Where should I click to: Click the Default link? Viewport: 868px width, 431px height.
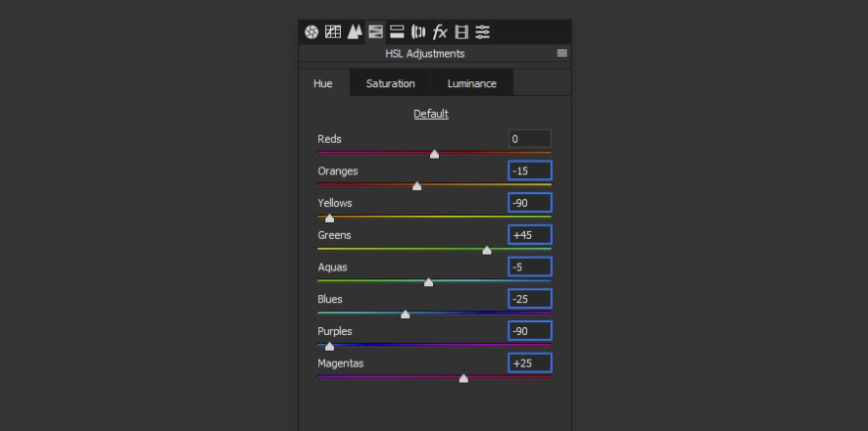pyautogui.click(x=431, y=114)
